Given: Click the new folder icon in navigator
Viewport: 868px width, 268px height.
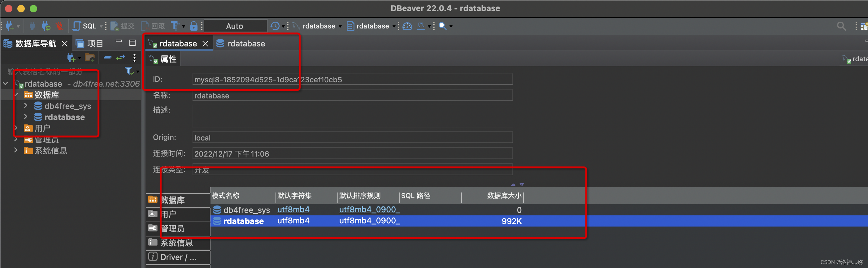Looking at the screenshot, I should pos(90,58).
